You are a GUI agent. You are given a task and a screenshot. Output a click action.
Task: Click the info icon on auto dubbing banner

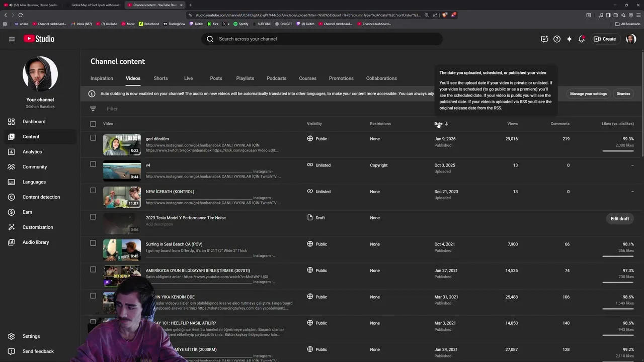(92, 94)
